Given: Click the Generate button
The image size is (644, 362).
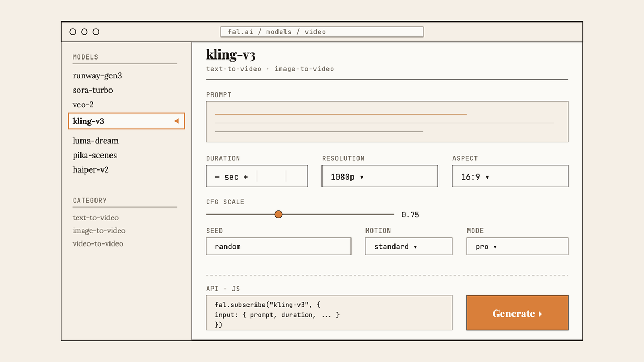Looking at the screenshot, I should click(x=517, y=313).
